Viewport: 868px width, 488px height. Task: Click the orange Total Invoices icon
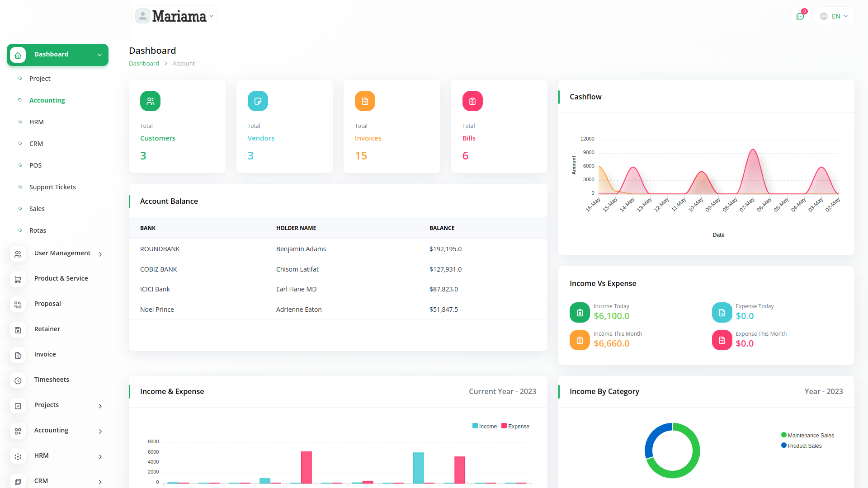tap(365, 101)
